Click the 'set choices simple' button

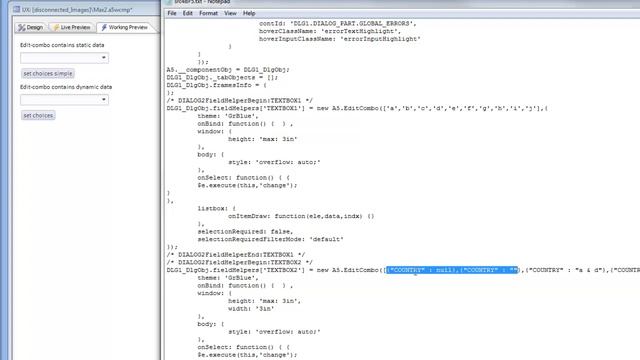click(48, 73)
